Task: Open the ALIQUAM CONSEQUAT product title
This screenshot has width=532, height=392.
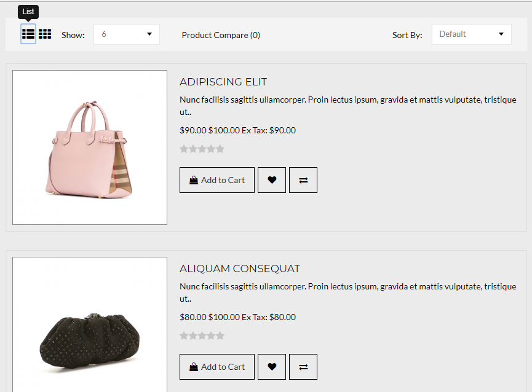Action: pos(240,269)
